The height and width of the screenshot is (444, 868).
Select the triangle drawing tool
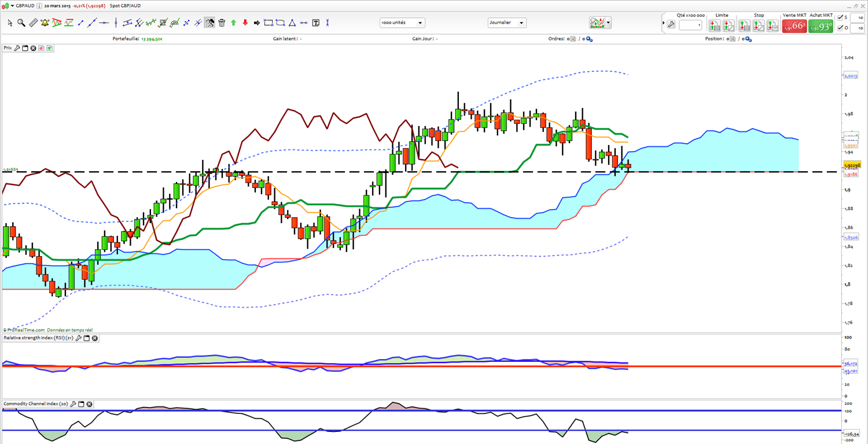[292, 23]
